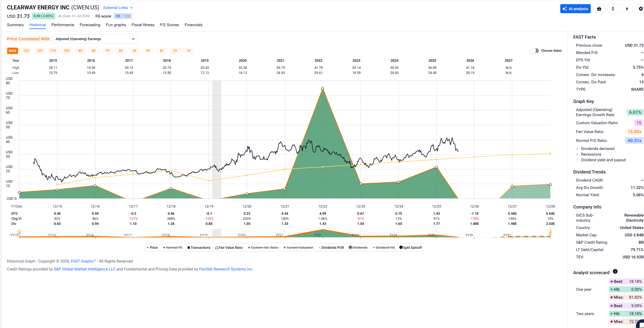Toggle the Fair Value Ratio legend item
This screenshot has width=644, height=328.
(229, 247)
